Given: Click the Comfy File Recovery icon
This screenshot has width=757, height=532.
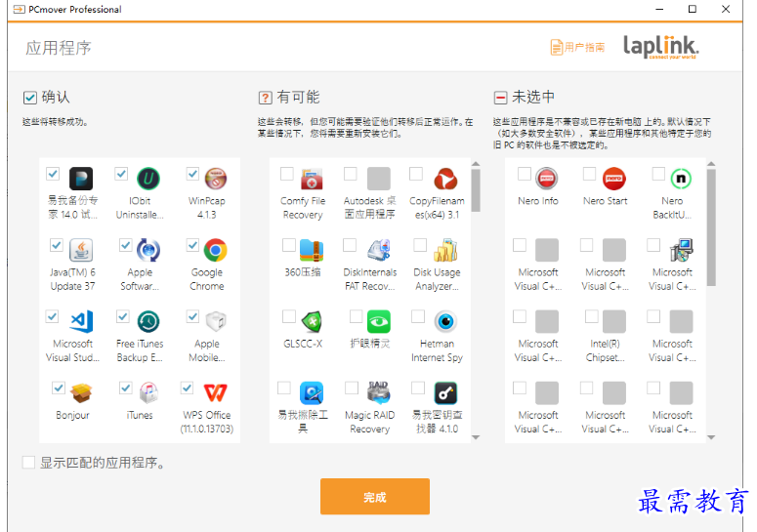Looking at the screenshot, I should (312, 179).
